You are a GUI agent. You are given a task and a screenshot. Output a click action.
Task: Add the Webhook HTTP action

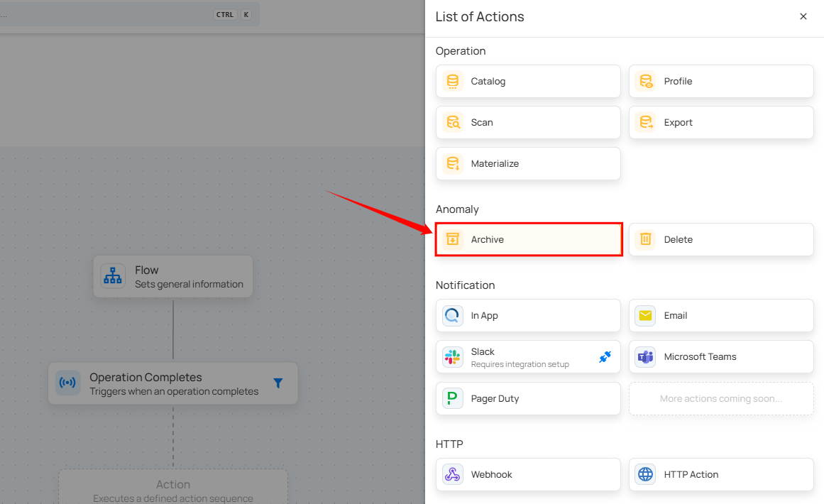[x=528, y=475]
